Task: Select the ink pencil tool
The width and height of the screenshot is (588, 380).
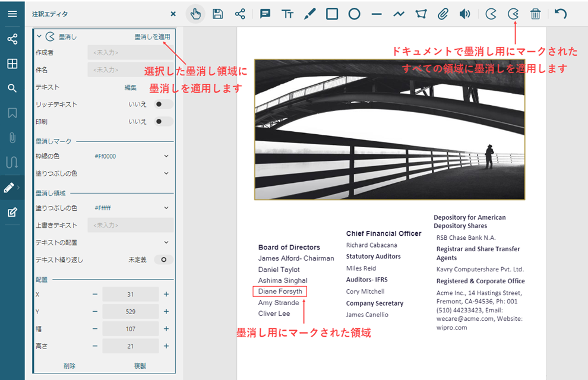Action: (310, 14)
